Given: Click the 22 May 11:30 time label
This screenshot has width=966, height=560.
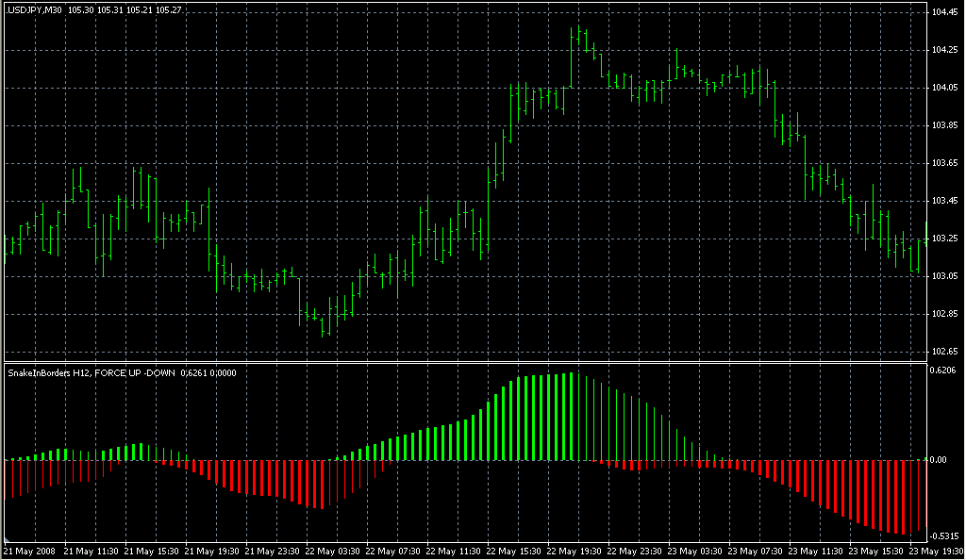Looking at the screenshot, I should [x=456, y=551].
